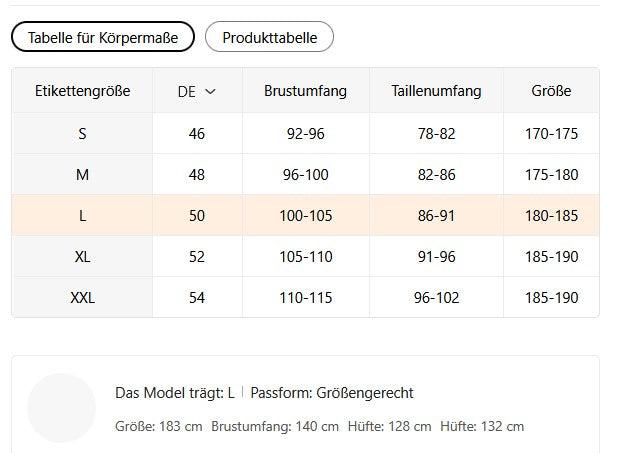Image resolution: width=628 pixels, height=453 pixels.
Task: Click the Brustumfang column header
Action: tap(305, 91)
